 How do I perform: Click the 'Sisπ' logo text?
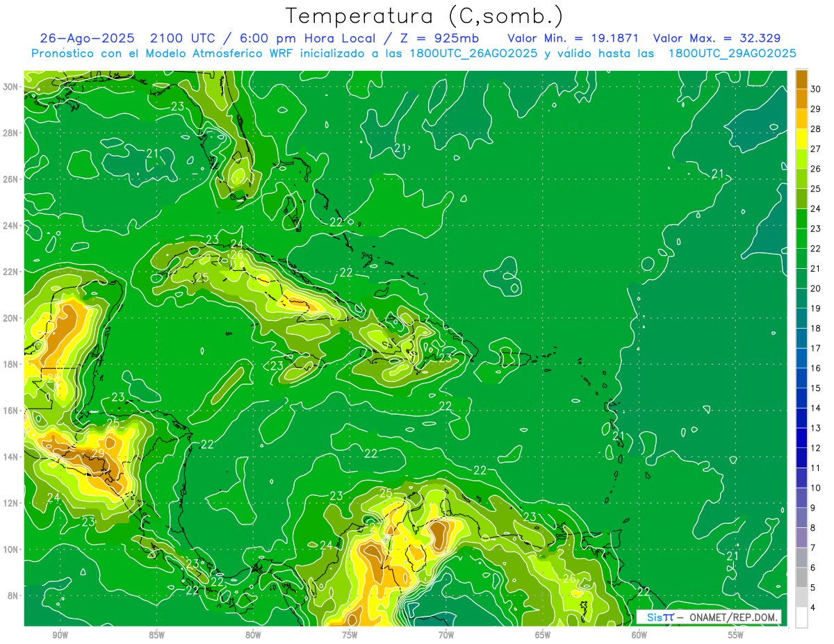point(660,617)
